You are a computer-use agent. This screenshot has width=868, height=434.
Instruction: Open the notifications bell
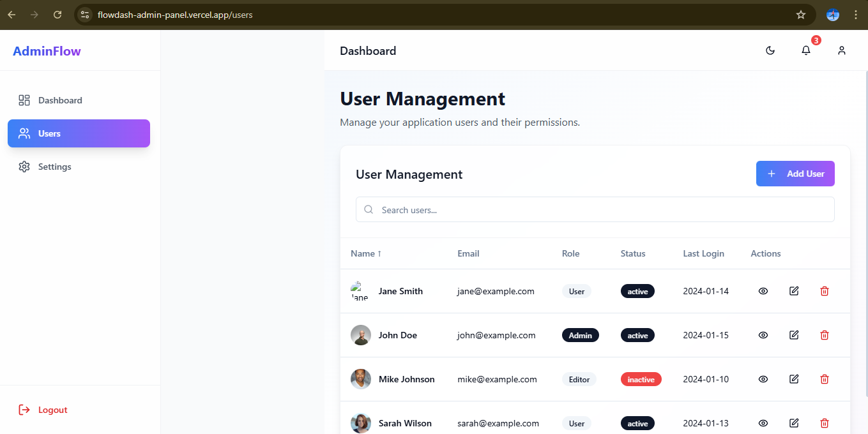tap(806, 50)
